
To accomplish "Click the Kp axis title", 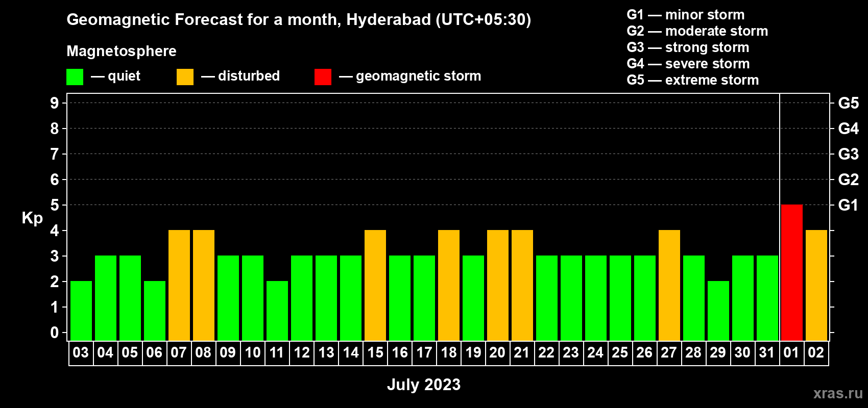I will (32, 218).
